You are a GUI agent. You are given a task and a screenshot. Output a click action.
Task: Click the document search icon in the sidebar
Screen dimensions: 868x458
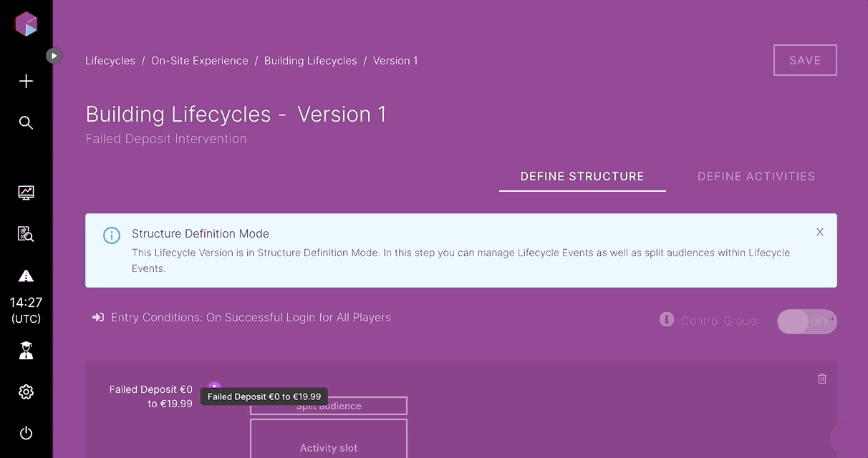(x=26, y=234)
